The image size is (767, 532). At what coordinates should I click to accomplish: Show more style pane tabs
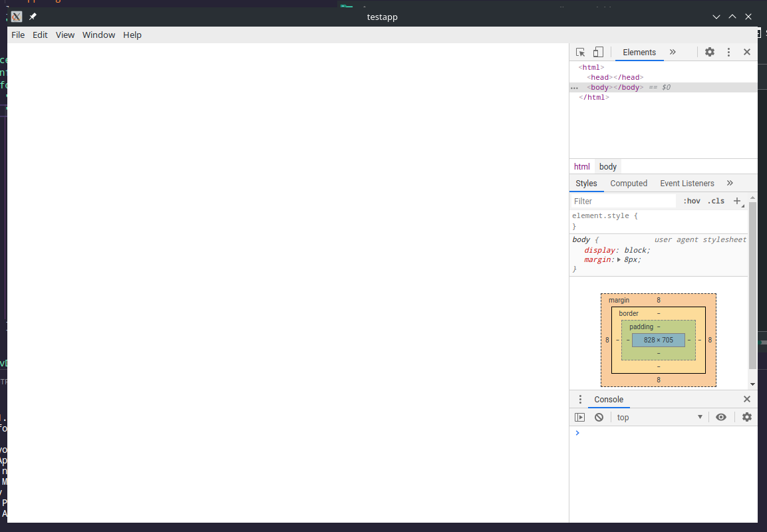tap(730, 183)
